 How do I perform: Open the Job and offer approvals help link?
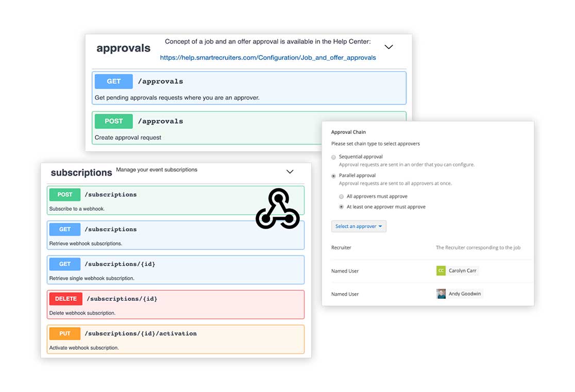268,58
